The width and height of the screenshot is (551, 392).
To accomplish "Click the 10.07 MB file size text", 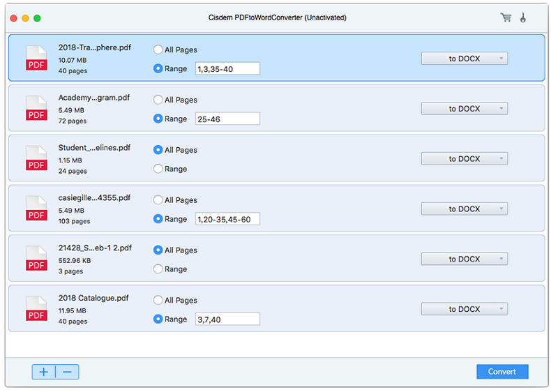I will [73, 60].
